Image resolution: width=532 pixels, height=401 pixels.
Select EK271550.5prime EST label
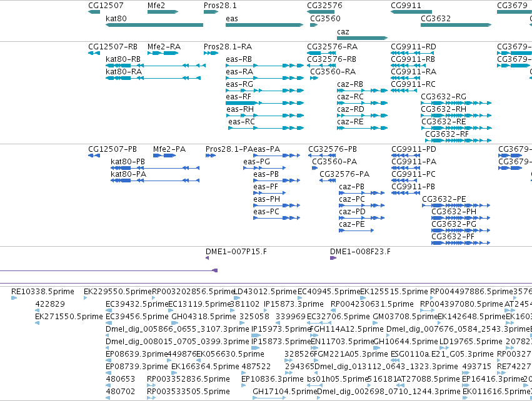[x=69, y=317]
